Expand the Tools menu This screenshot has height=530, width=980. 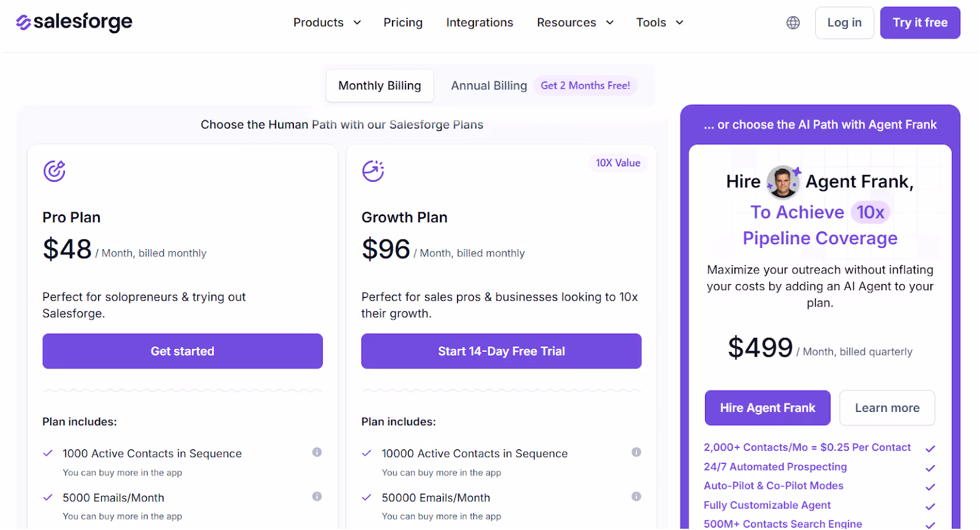coord(660,23)
